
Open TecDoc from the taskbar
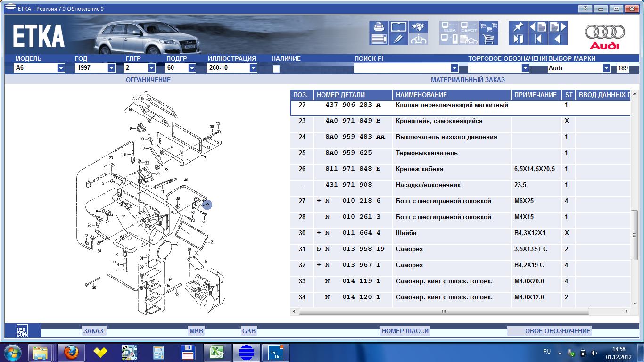tap(275, 352)
